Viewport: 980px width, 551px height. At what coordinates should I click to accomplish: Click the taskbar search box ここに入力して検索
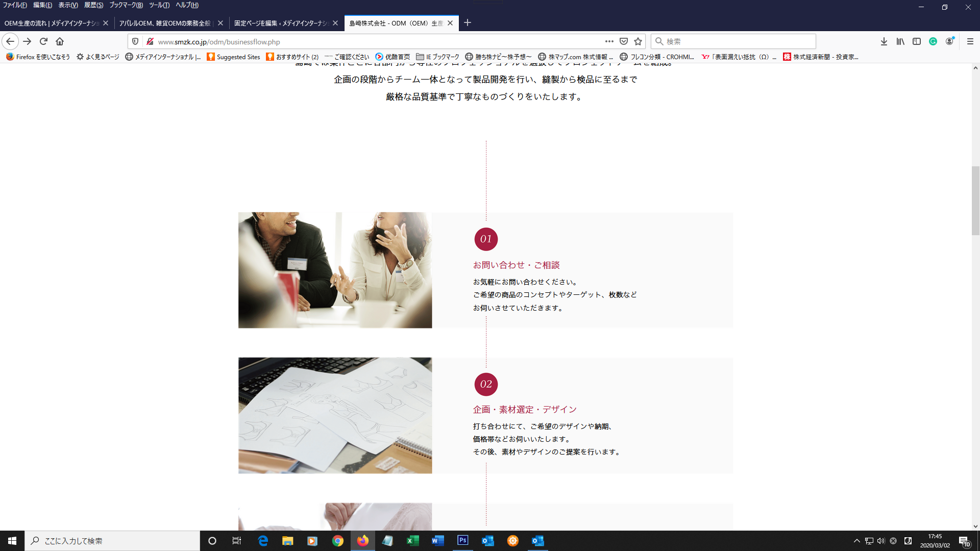point(112,541)
